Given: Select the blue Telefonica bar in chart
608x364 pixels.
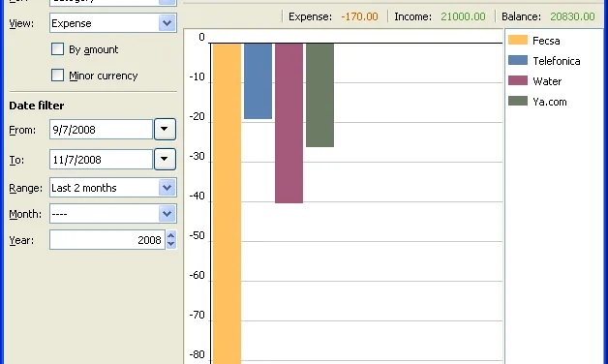Looking at the screenshot, I should tap(258, 81).
